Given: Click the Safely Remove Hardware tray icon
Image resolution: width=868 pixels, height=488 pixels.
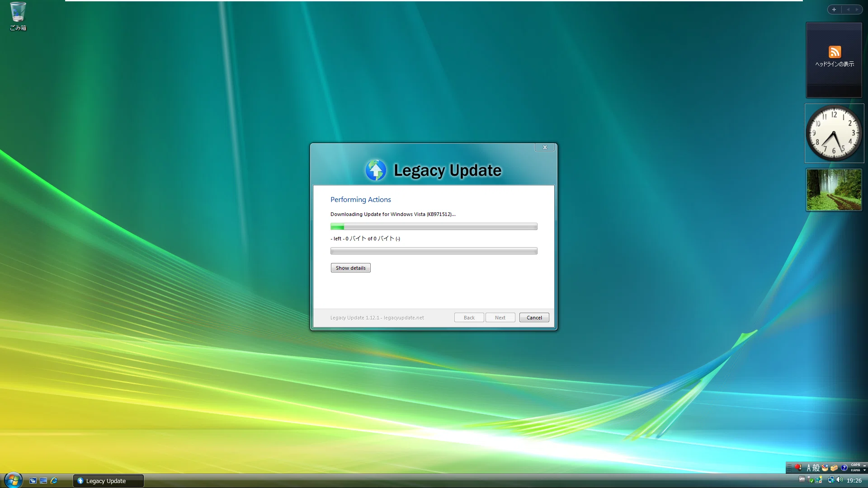Looking at the screenshot, I should [x=810, y=480].
